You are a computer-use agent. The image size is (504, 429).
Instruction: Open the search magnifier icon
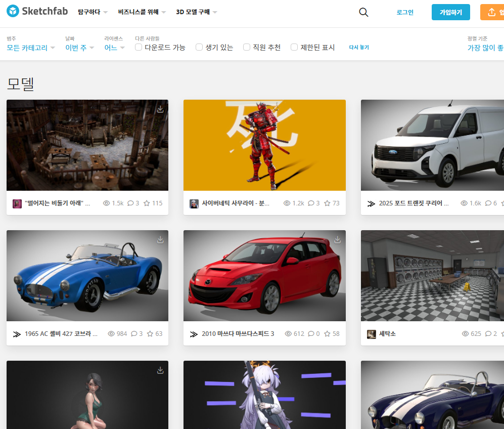tap(363, 12)
